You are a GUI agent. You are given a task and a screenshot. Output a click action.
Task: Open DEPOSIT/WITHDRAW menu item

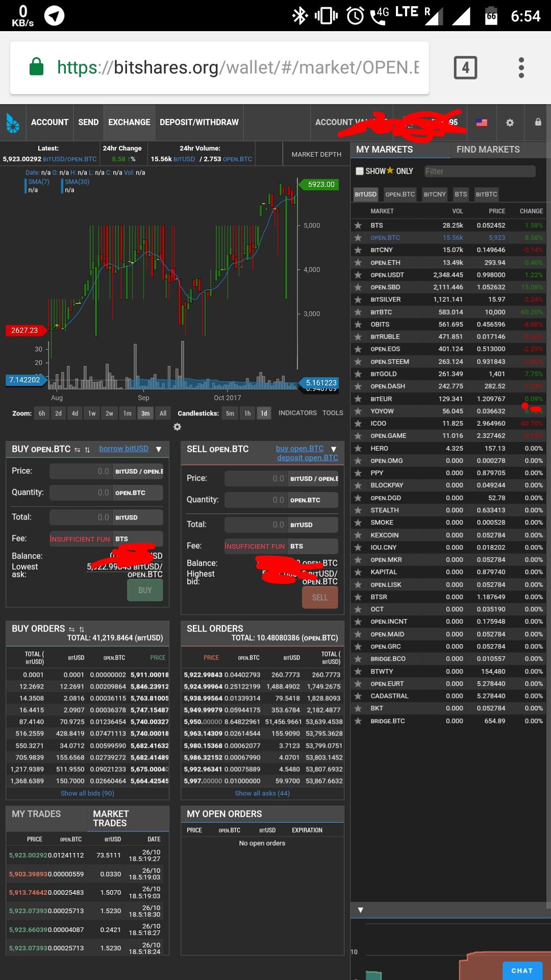(x=199, y=122)
